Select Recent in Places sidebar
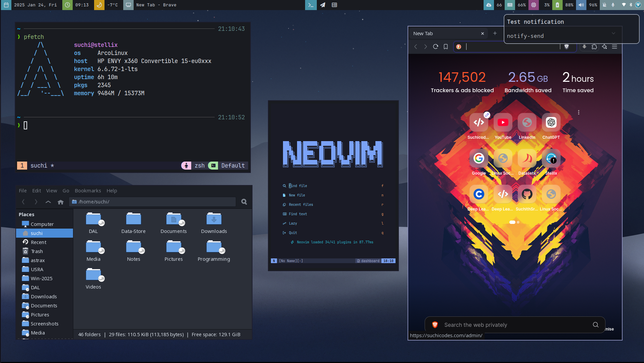 [45, 242]
